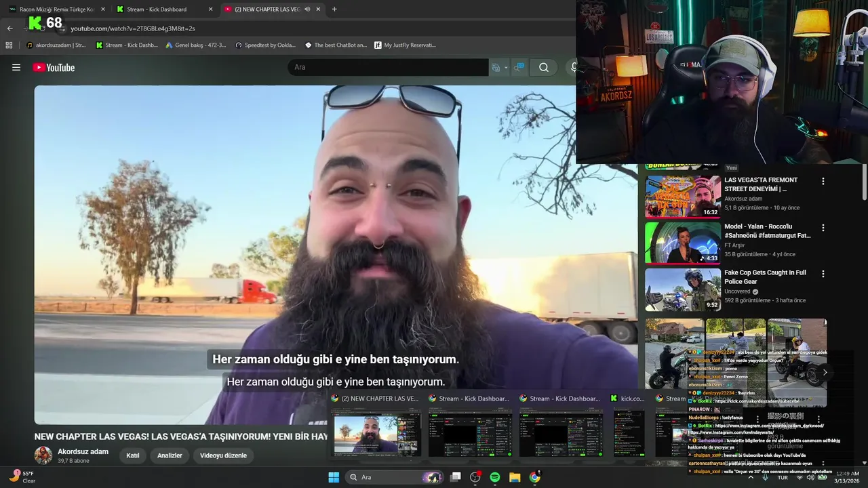Click the translate icon in the search bar
Screen dimensions: 868x488
point(496,67)
